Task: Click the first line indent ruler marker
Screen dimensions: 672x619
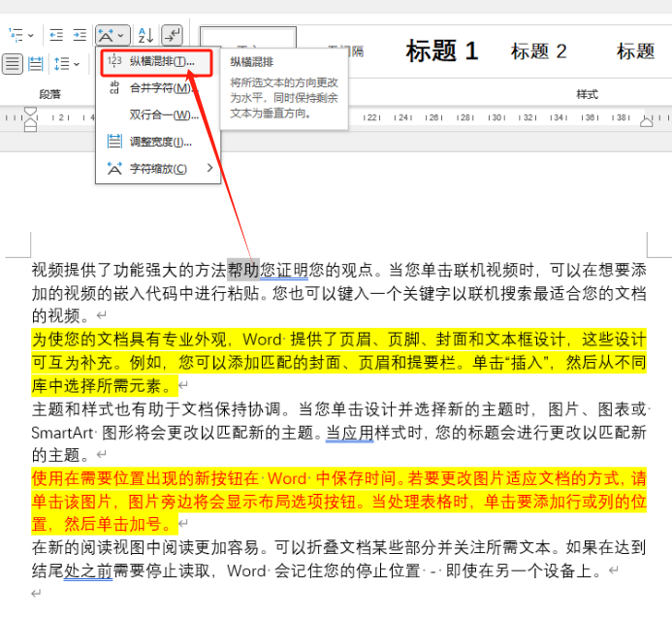Action: point(30,113)
